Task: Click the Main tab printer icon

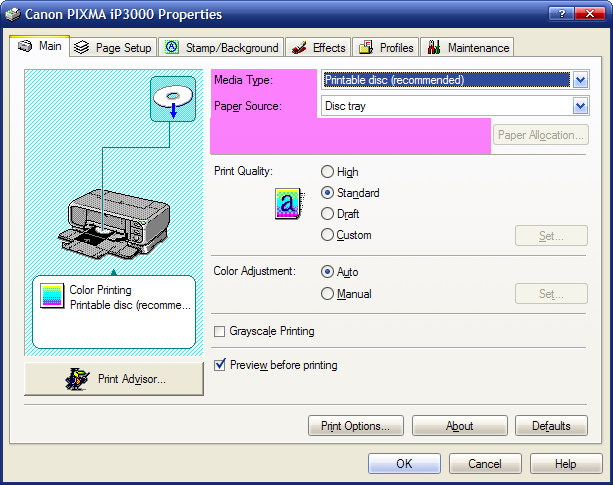Action: (x=25, y=46)
